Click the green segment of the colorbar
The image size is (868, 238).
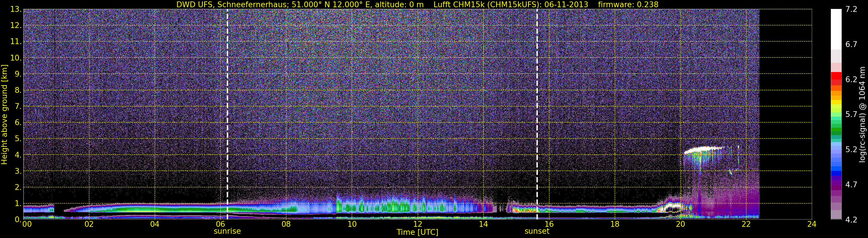[x=836, y=130]
